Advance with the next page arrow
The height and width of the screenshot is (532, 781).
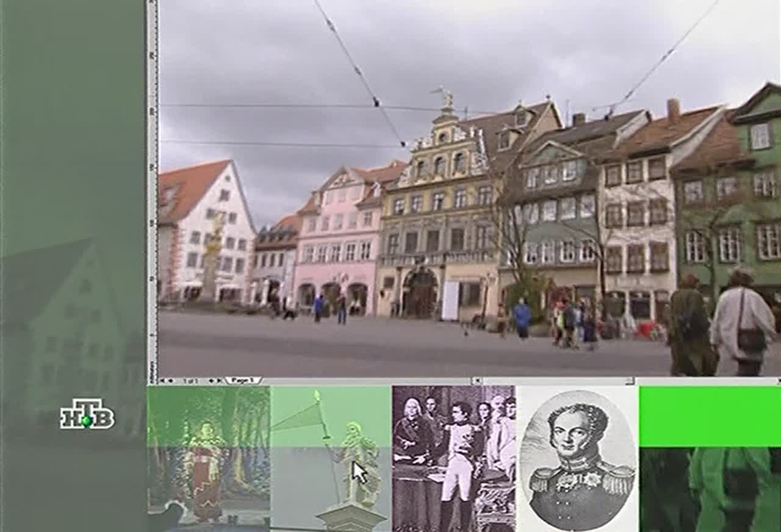pos(211,381)
